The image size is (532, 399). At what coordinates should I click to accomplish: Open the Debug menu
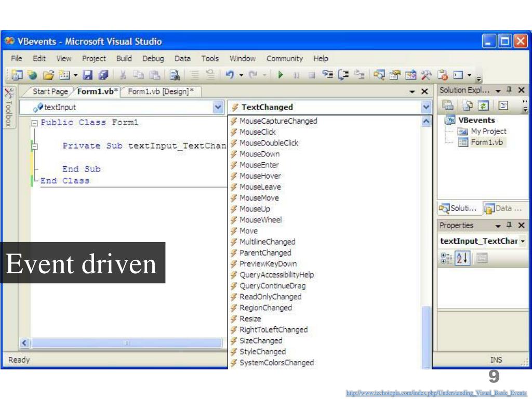[153, 59]
